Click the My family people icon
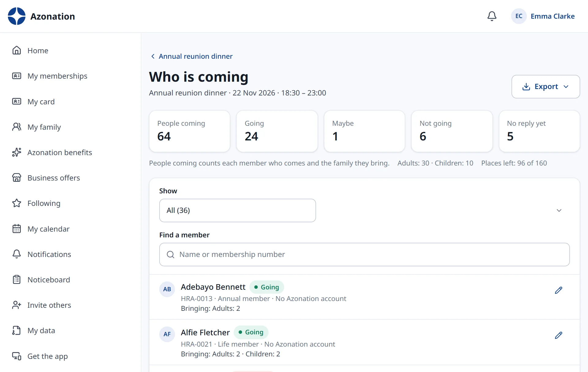This screenshot has width=588, height=372. [17, 127]
